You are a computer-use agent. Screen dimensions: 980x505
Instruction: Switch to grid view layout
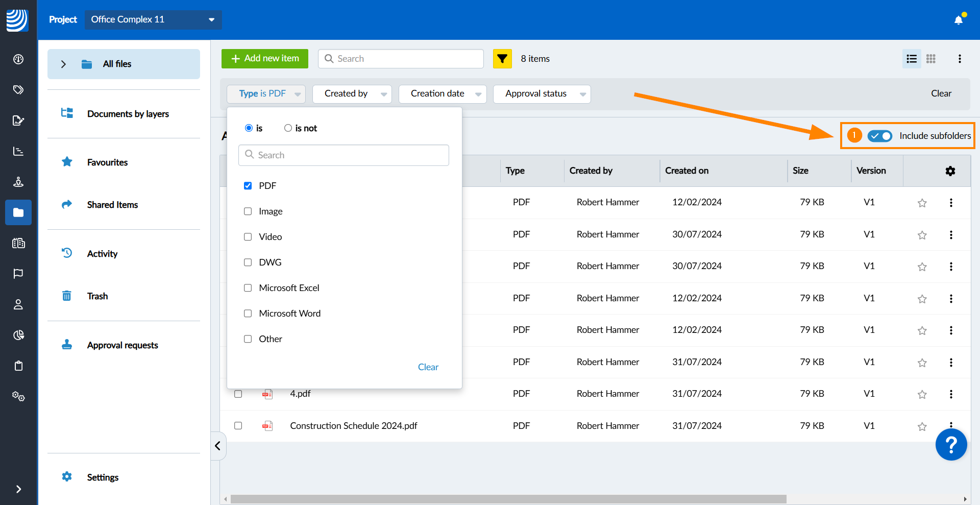[x=931, y=59]
